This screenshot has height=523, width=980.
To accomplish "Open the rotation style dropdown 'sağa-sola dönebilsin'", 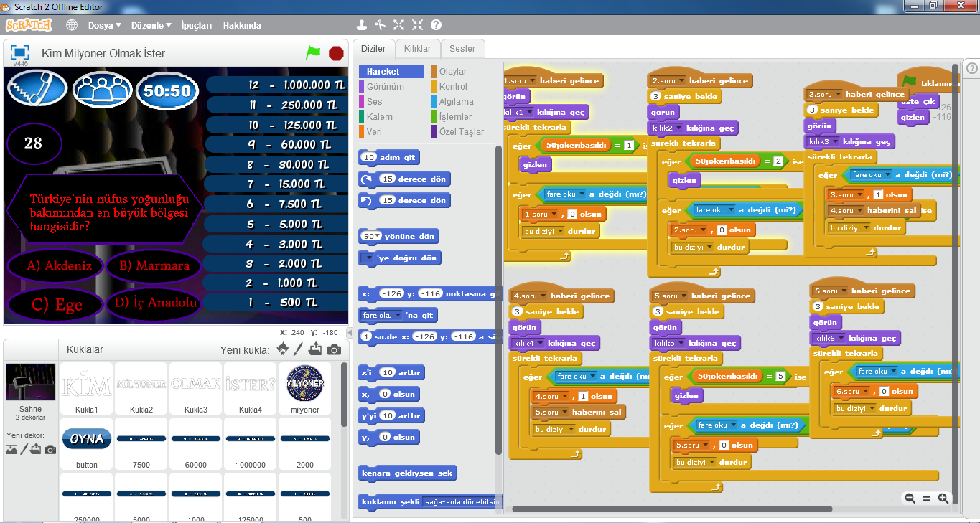I will click(x=462, y=501).
